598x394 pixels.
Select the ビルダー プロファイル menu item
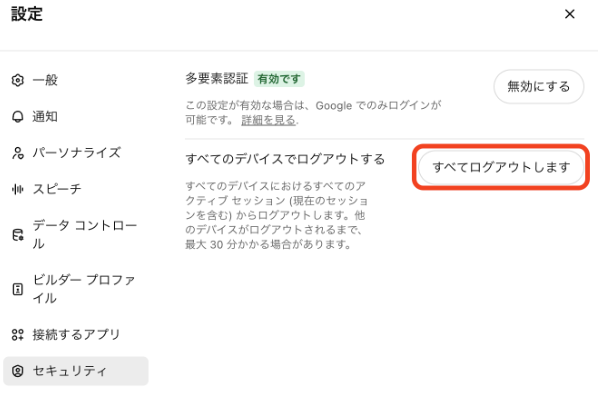pos(76,289)
